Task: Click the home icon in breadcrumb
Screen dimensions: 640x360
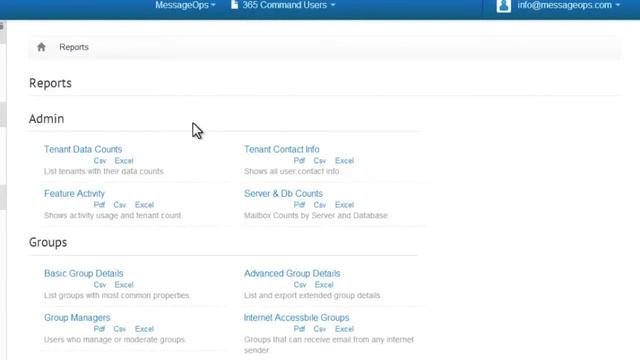Action: [x=41, y=47]
